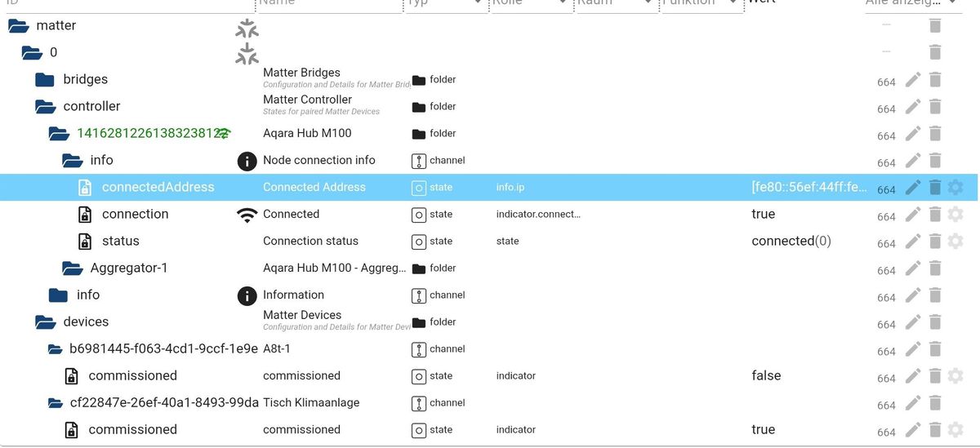Open settings gear for connectedAddress state
Image resolution: width=980 pixels, height=448 pixels.
click(955, 188)
